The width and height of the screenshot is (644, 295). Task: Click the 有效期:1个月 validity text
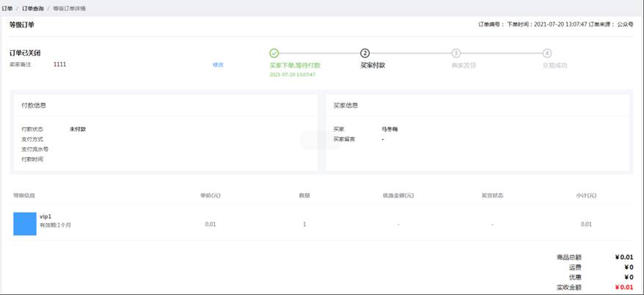pos(56,225)
